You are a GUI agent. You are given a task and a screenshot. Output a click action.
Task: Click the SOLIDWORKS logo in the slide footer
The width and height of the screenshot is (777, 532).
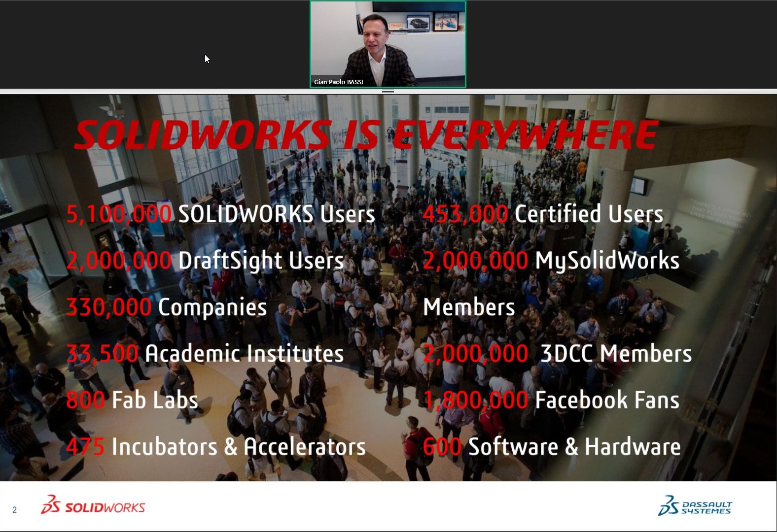[x=93, y=505]
